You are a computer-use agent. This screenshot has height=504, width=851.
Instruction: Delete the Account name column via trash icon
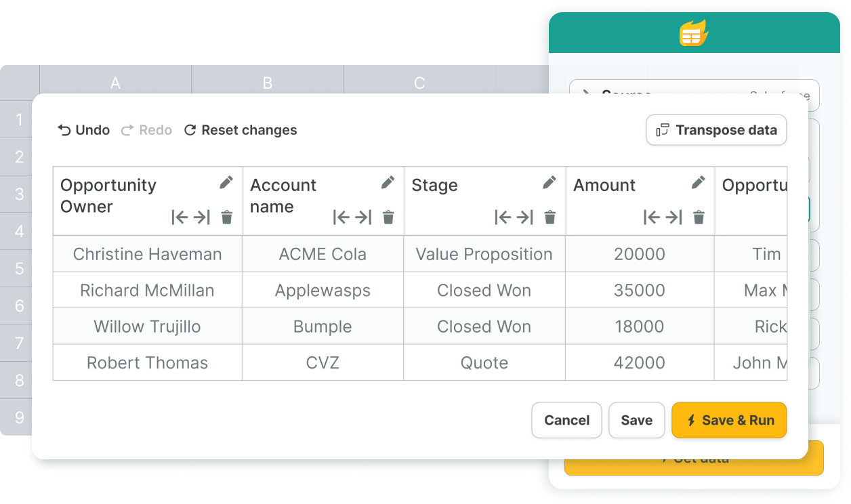pyautogui.click(x=388, y=217)
